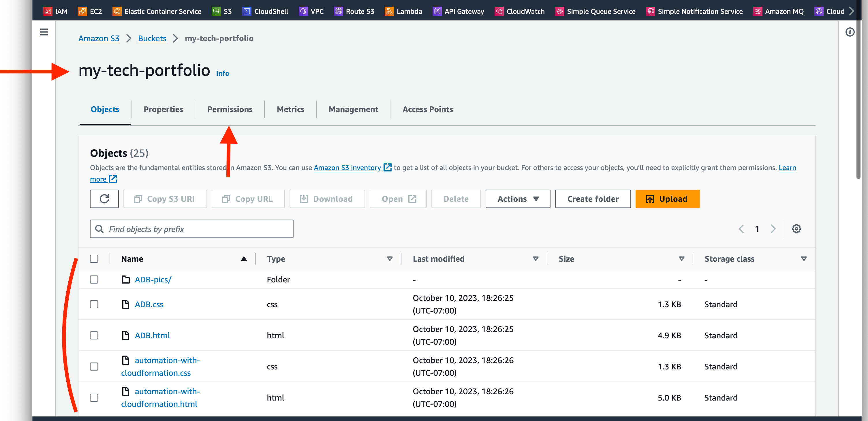Open the CloudWatch shortcut icon
The width and height of the screenshot is (868, 421).
pos(499,11)
